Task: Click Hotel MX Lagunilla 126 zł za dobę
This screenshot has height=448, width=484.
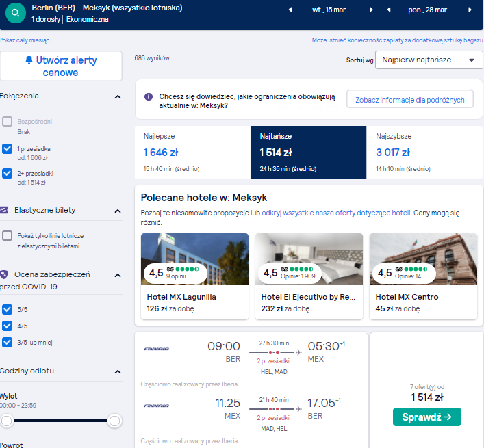Action: (x=170, y=308)
